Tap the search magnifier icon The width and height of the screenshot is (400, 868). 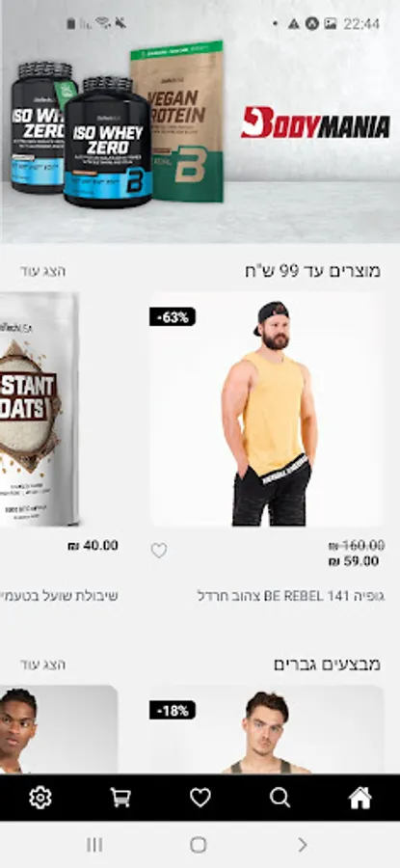click(280, 798)
